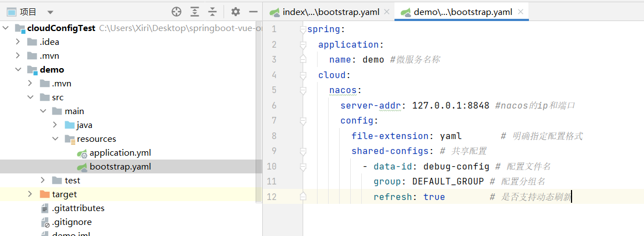This screenshot has width=644, height=236.
Task: Collapse the src folder
Action: 30,98
